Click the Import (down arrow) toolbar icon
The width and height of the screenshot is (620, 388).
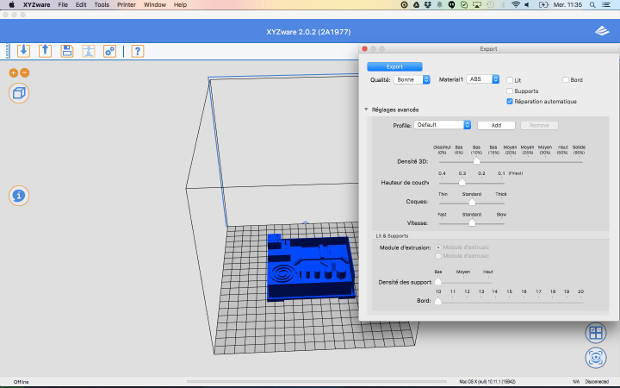click(23, 51)
